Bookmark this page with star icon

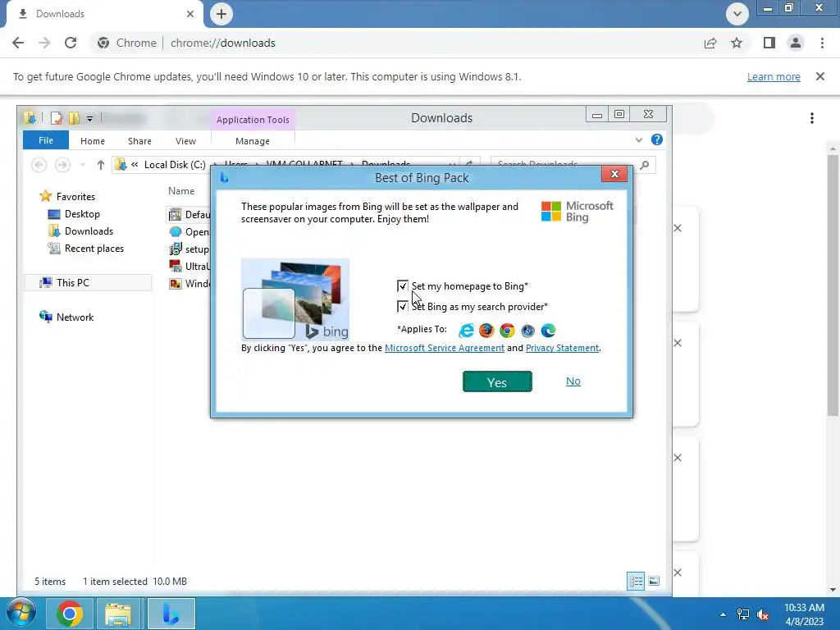click(x=737, y=43)
